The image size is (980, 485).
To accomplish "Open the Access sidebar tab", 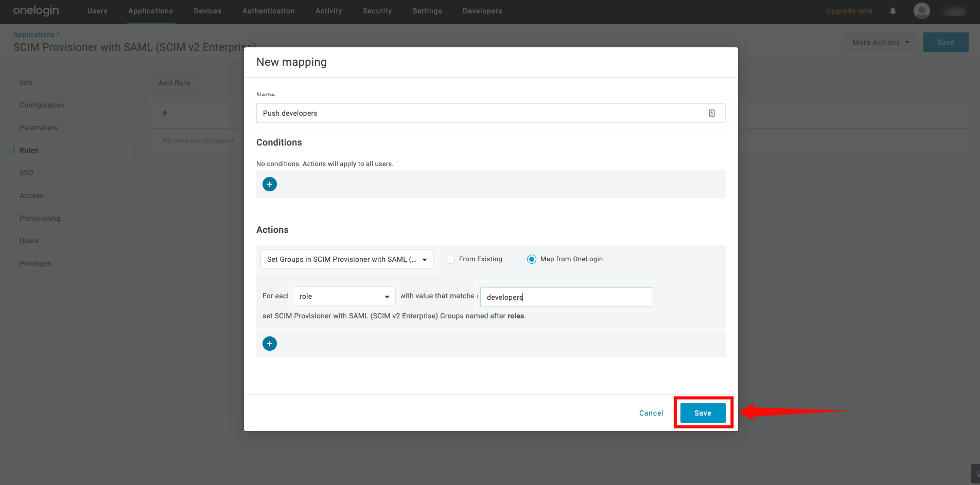I will click(31, 195).
